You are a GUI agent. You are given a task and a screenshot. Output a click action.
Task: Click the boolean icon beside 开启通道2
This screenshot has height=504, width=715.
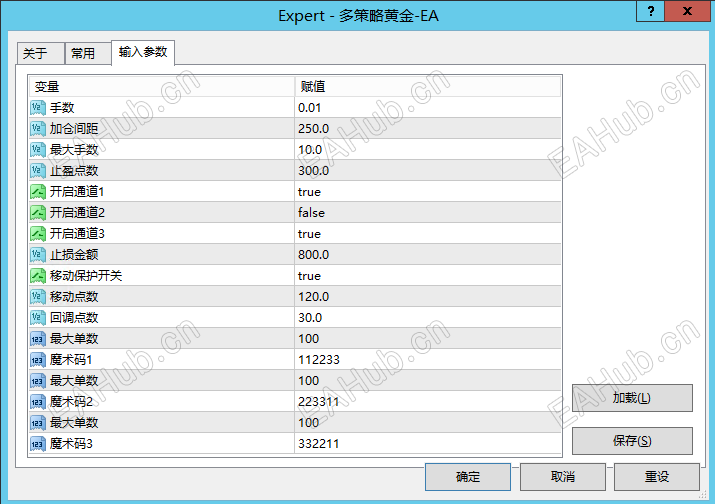[x=38, y=213]
